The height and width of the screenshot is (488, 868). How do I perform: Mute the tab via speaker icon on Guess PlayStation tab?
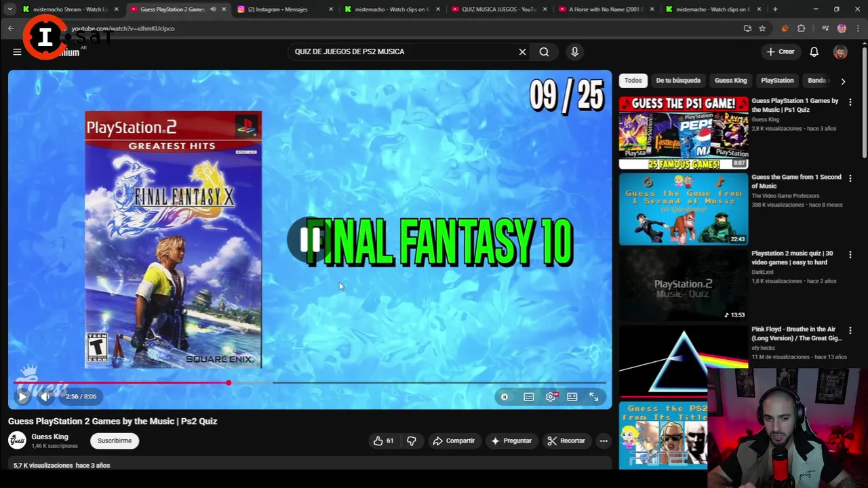(x=213, y=9)
